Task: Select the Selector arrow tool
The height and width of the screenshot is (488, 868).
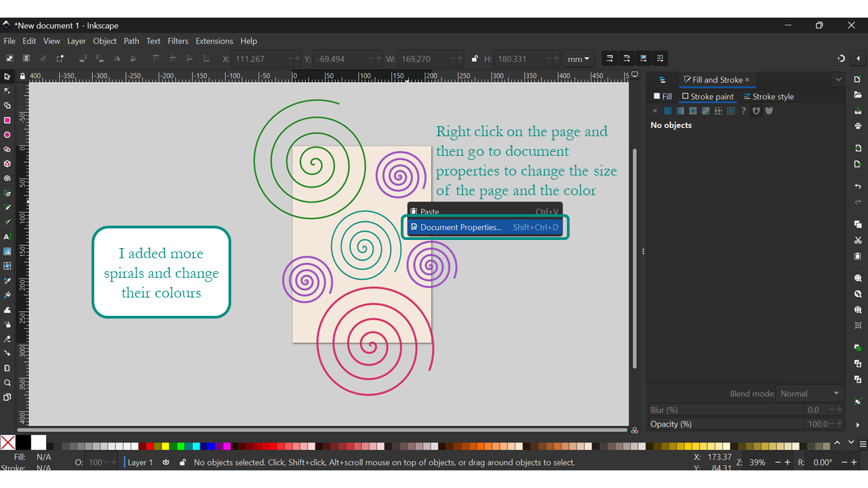Action: pos(7,77)
